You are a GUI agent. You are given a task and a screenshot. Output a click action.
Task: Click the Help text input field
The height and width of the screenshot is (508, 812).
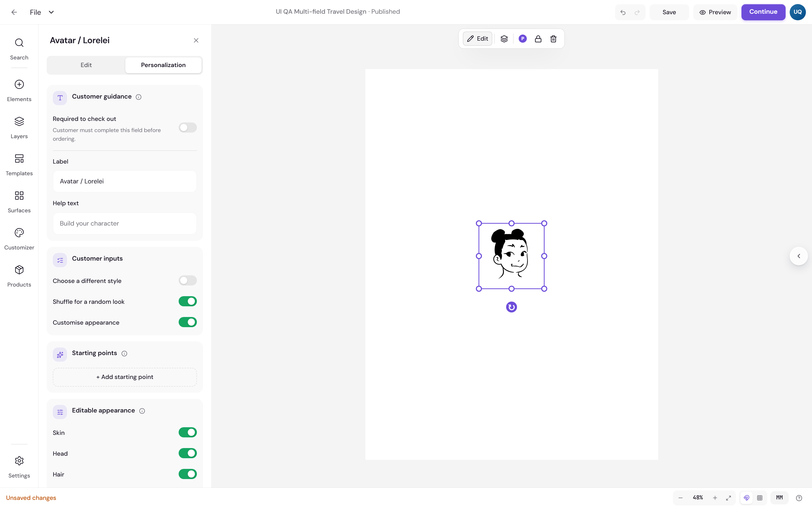tap(125, 224)
